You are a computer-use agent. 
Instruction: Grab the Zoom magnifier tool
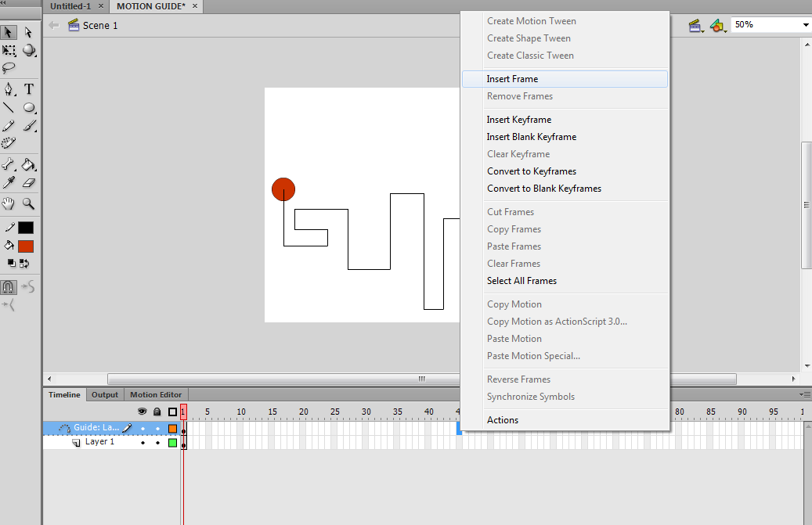[x=28, y=203]
